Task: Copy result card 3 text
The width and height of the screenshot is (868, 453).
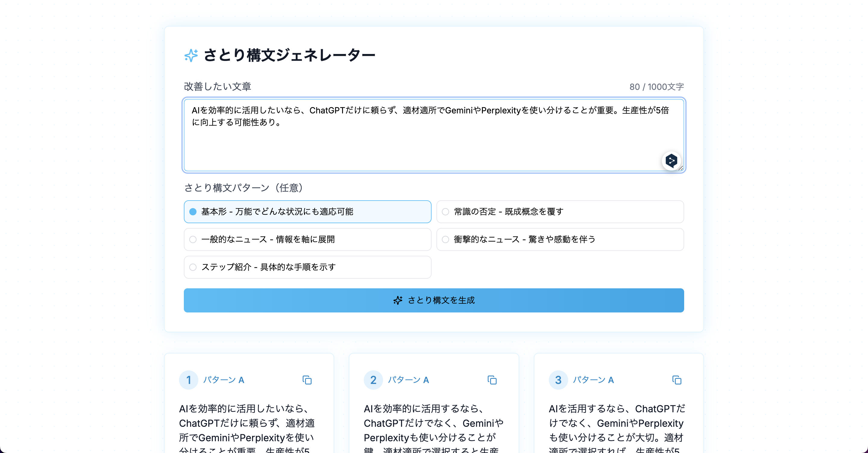Action: [677, 380]
